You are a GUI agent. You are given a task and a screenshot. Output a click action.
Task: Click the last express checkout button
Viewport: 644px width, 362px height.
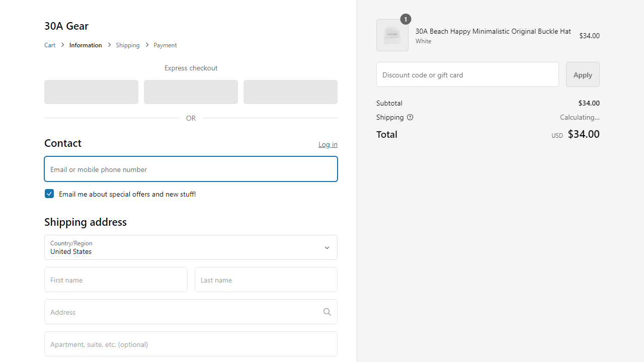290,92
